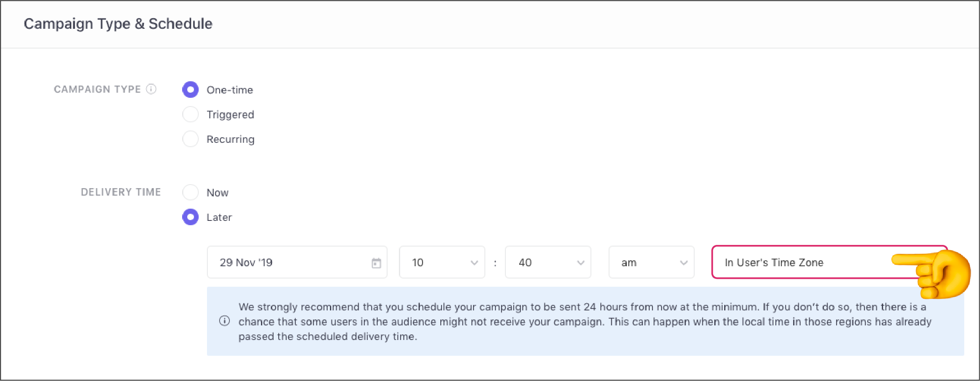The height and width of the screenshot is (381, 980).
Task: Click the info icon beside CAMPAIGN TYPE
Action: [x=151, y=89]
